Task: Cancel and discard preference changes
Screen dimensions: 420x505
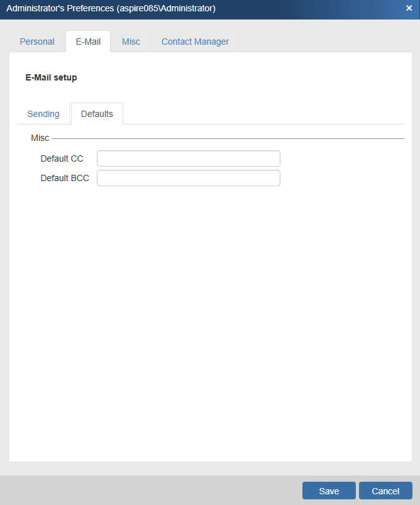Action: (385, 491)
